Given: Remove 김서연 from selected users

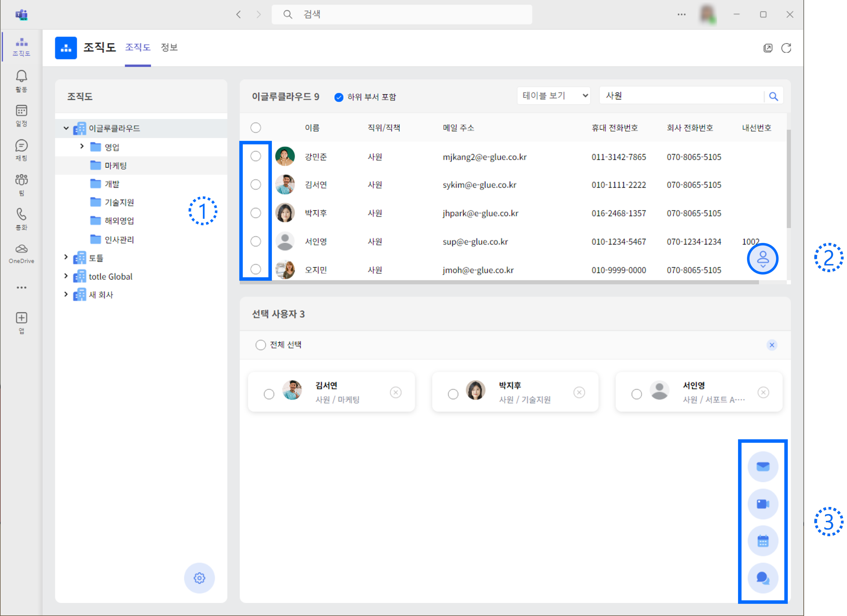Looking at the screenshot, I should coord(396,392).
